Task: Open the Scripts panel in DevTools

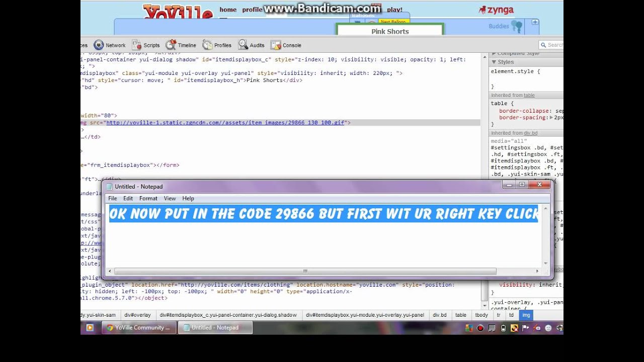Action: (145, 45)
